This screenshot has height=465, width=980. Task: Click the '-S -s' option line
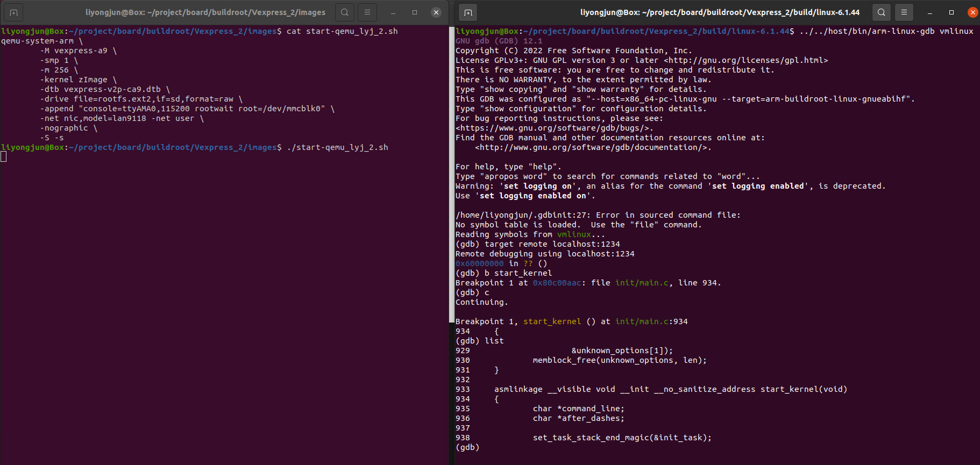pyautogui.click(x=52, y=138)
